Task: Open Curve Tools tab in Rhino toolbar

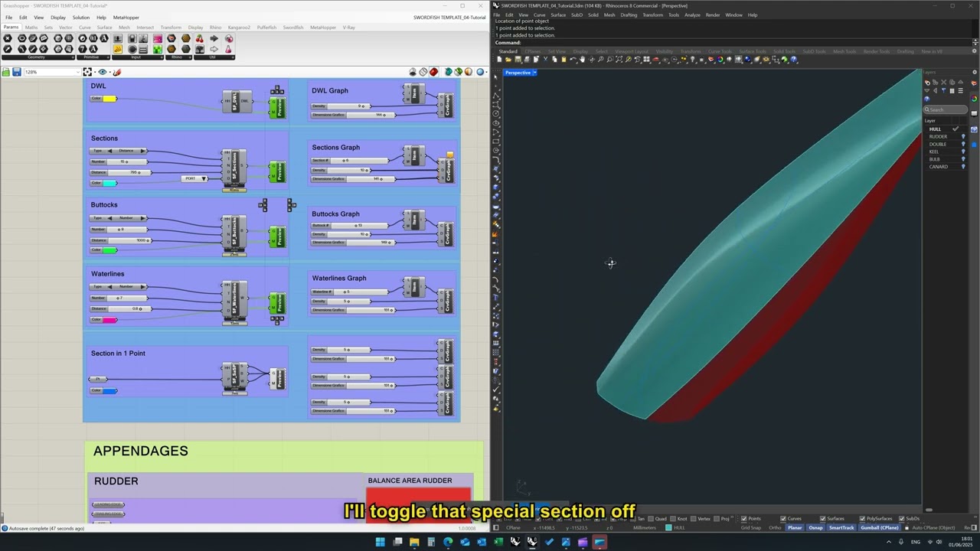Action: (720, 51)
